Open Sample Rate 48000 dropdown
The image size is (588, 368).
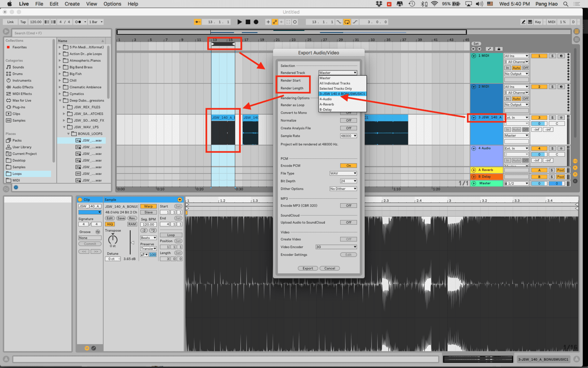pyautogui.click(x=348, y=136)
